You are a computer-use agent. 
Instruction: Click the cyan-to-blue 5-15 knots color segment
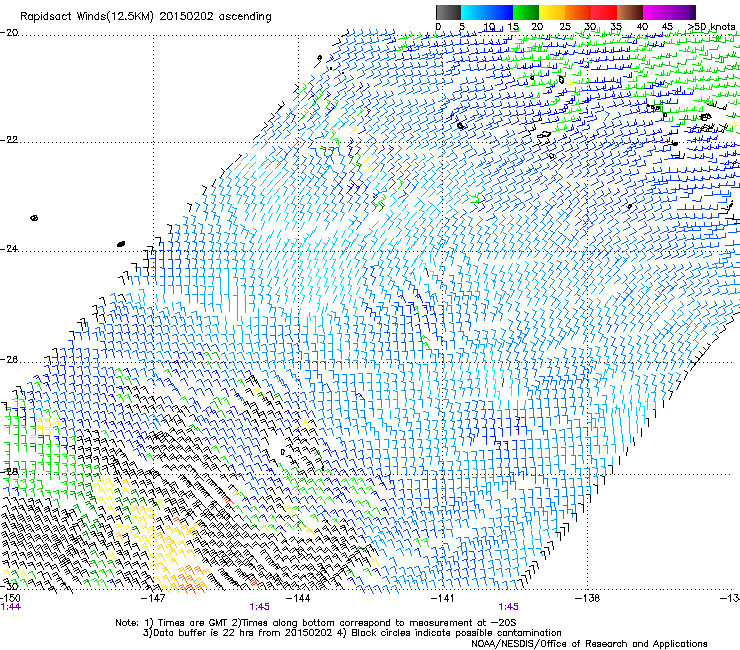point(487,12)
